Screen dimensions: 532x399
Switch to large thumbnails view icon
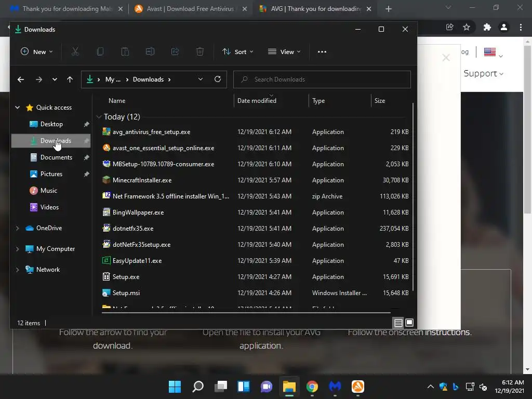pos(409,323)
